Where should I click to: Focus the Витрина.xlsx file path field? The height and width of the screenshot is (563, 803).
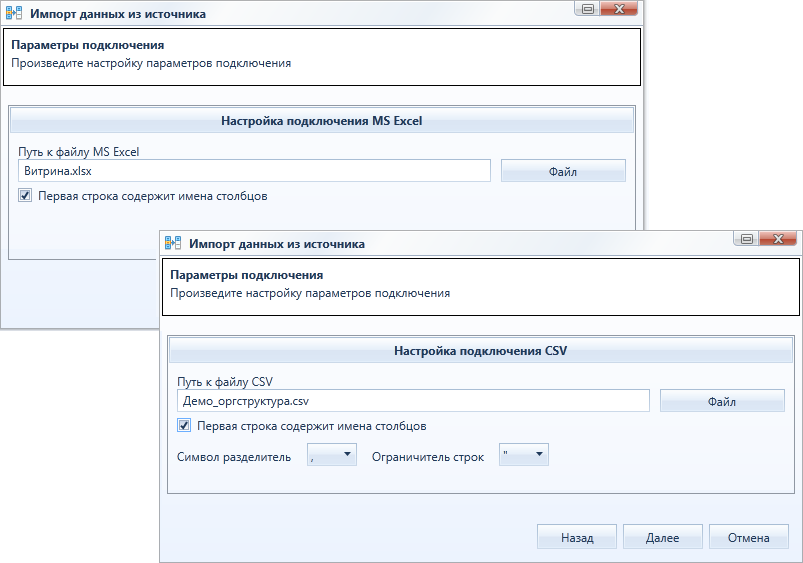pos(255,171)
